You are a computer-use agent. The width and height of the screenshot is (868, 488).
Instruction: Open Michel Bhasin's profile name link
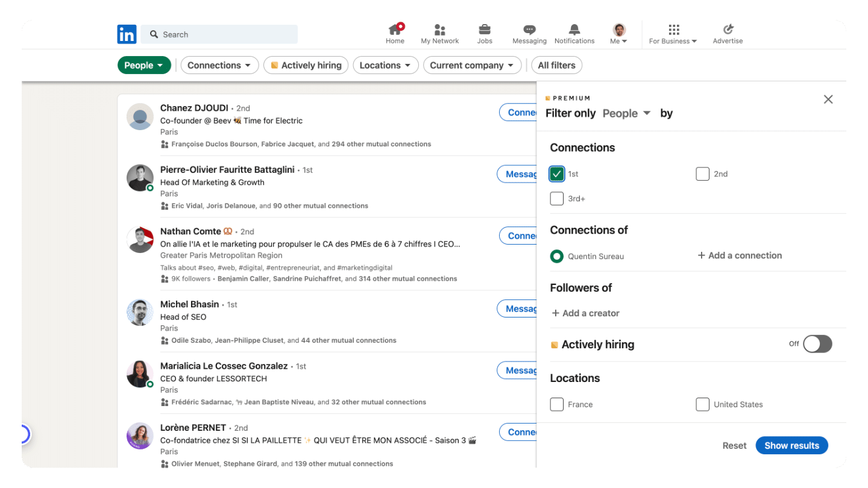pyautogui.click(x=190, y=304)
